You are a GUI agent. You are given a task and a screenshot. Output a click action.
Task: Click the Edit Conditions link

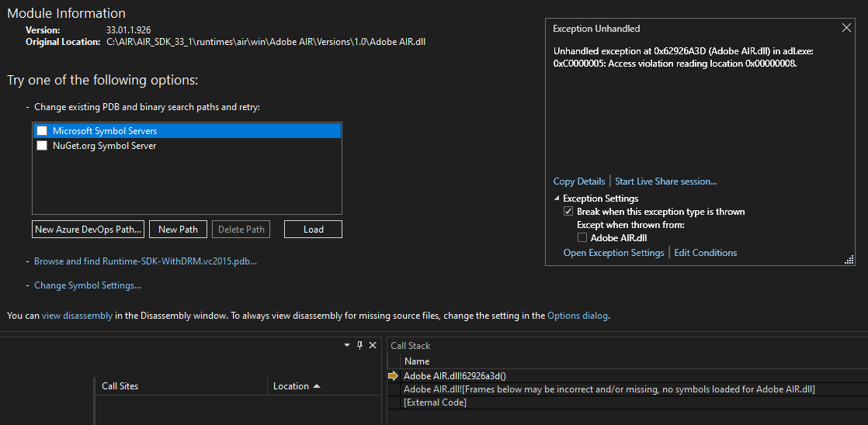click(x=706, y=253)
